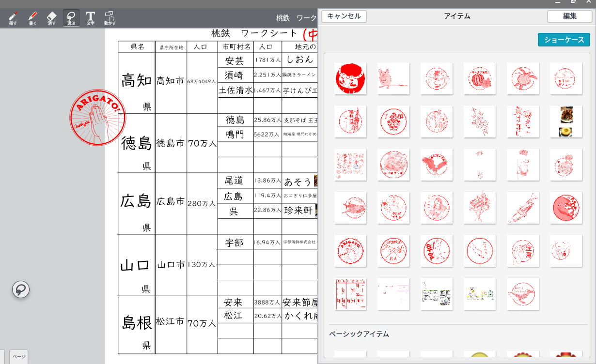The height and width of the screenshot is (364, 596).
Task: Choose the eagle stamp item
Action: pyautogui.click(x=436, y=165)
